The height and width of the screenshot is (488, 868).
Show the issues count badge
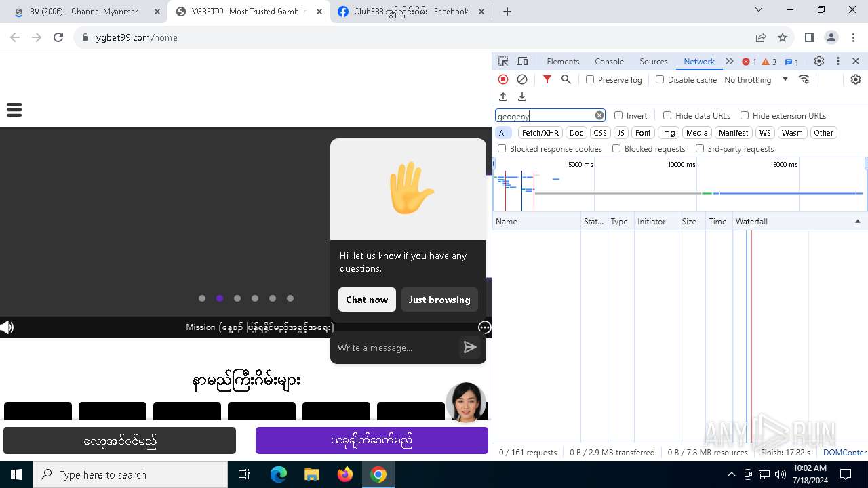click(x=792, y=62)
